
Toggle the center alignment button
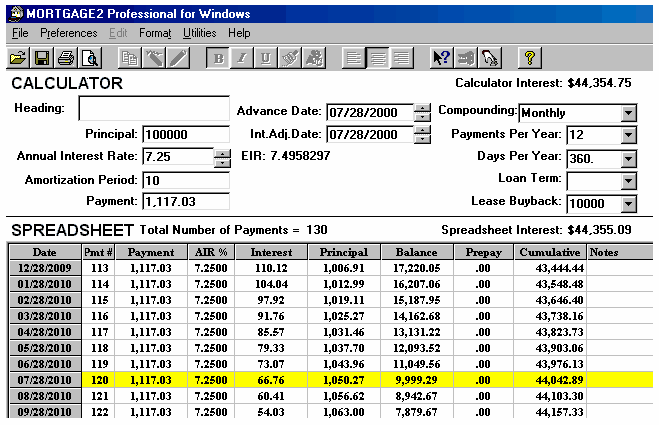point(377,58)
